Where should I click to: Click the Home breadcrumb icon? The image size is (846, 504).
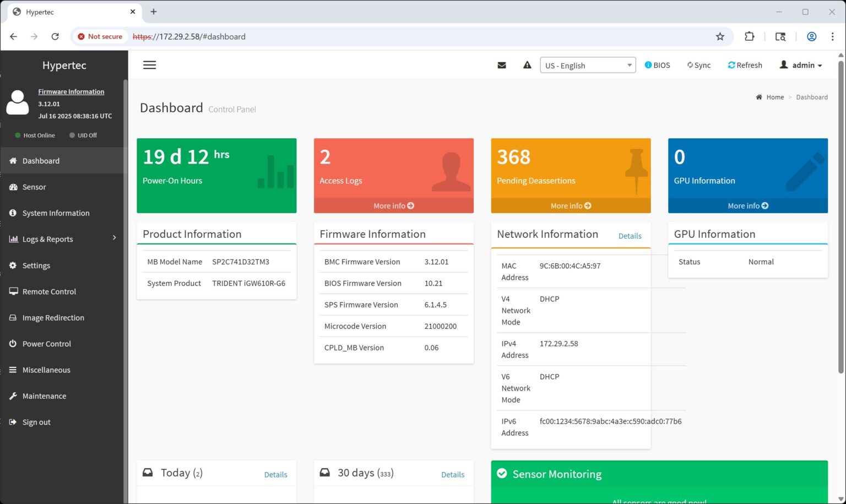click(x=759, y=97)
